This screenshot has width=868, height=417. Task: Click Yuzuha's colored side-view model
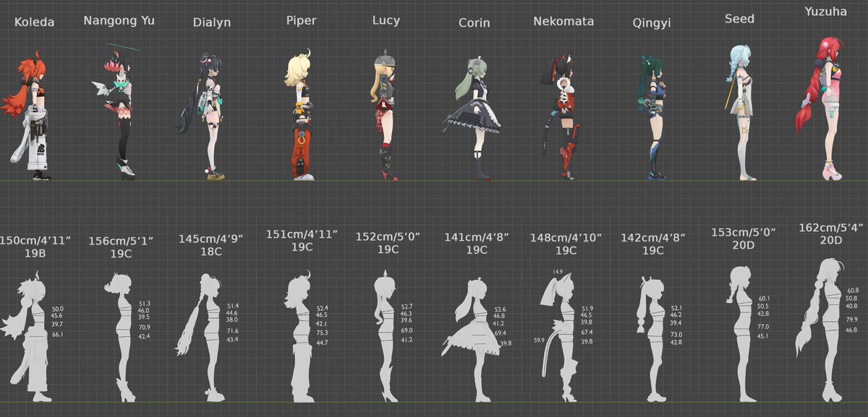(821, 108)
